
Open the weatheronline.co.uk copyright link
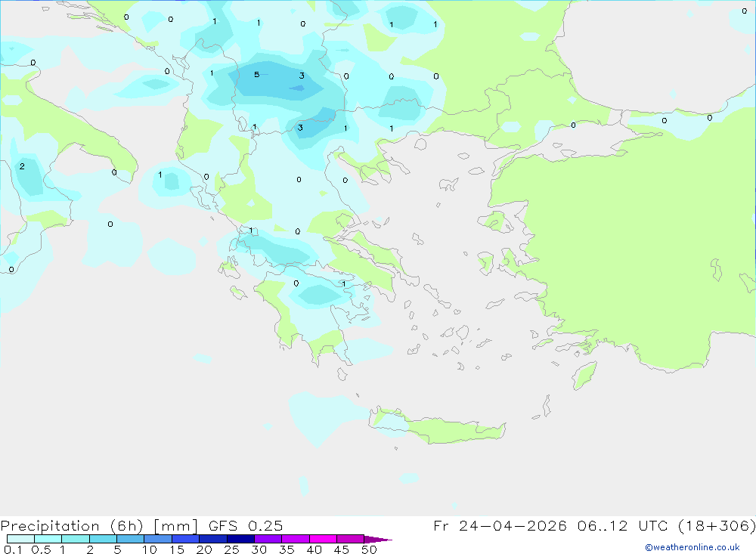[692, 547]
